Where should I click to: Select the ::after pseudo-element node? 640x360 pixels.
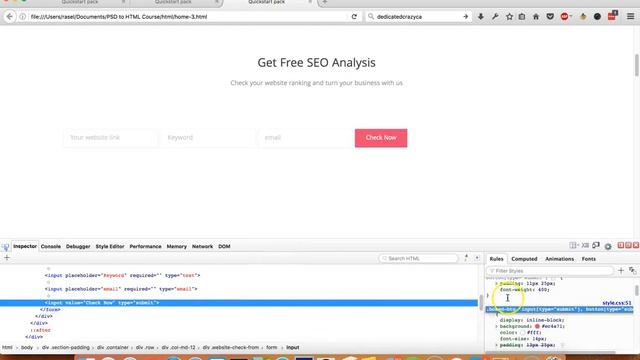[40, 330]
